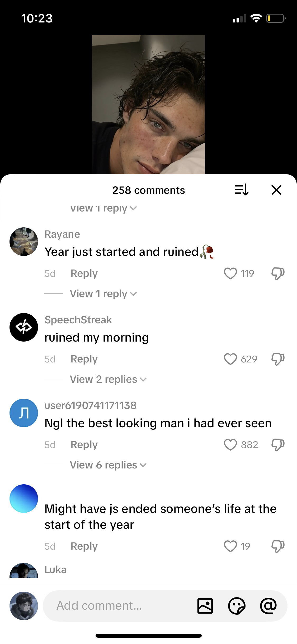Dislike Rayane's comment

[278, 273]
